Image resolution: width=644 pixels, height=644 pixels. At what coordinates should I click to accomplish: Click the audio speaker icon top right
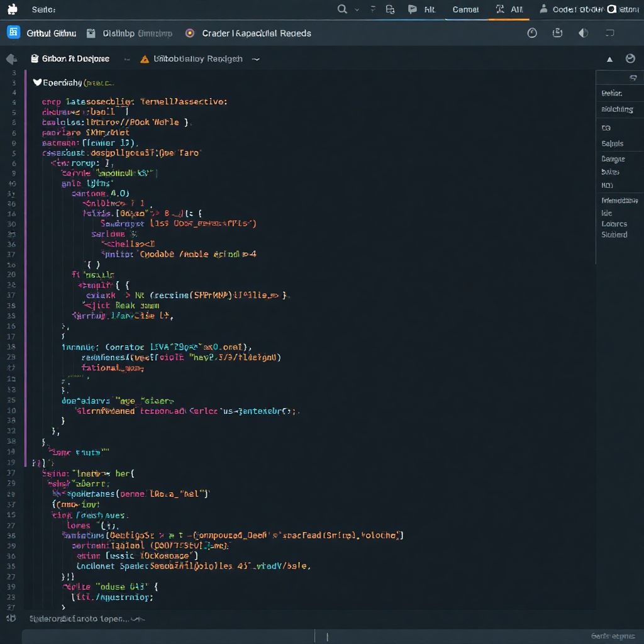click(582, 33)
